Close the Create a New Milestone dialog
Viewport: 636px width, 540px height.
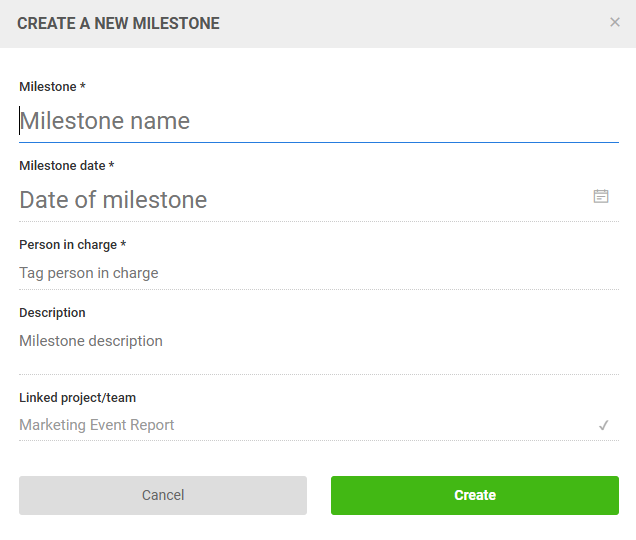[x=615, y=22]
